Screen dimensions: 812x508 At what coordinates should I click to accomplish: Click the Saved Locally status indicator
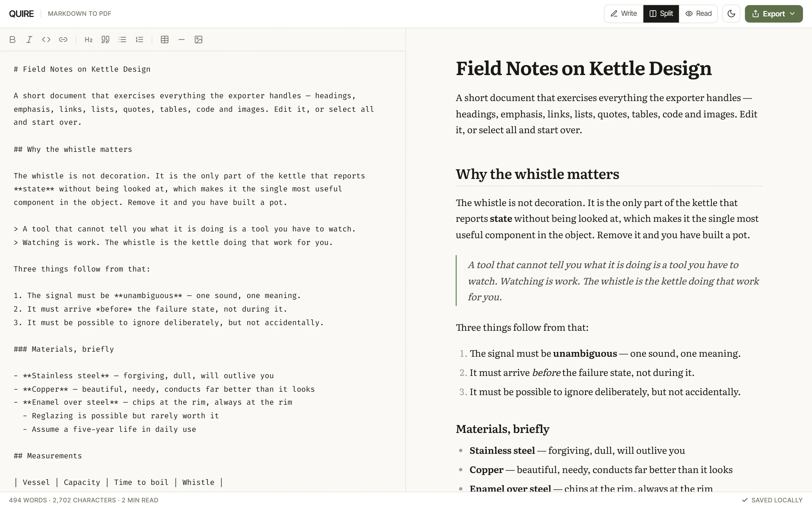pyautogui.click(x=773, y=500)
